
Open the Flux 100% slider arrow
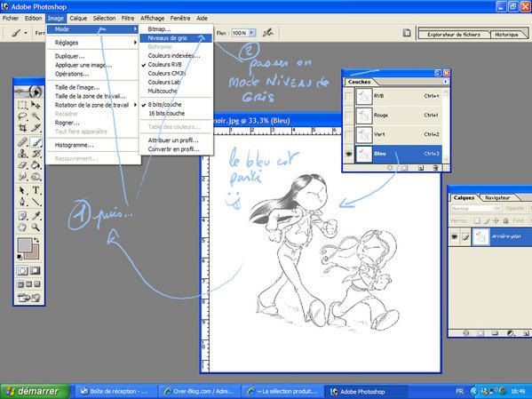pos(251,33)
